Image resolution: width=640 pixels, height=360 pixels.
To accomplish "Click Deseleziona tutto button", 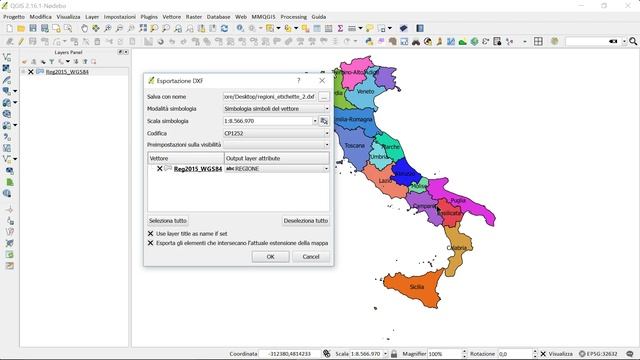I will 306,221.
